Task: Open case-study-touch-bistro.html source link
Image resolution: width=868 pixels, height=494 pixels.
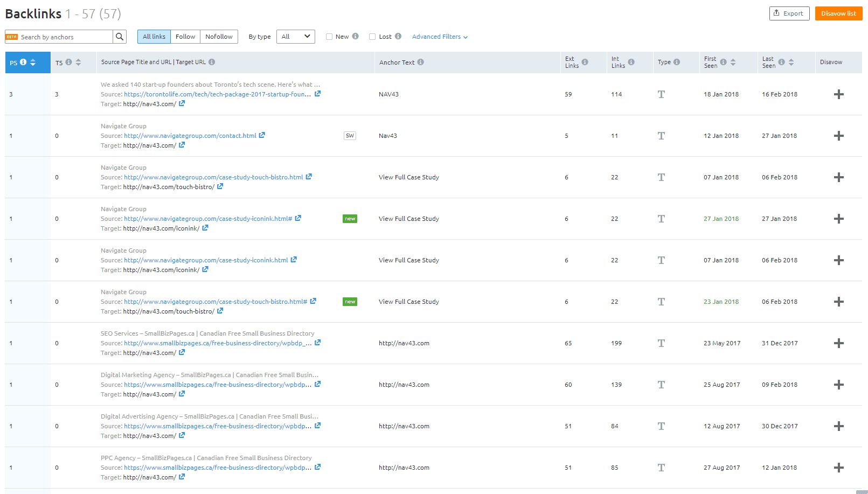Action: 213,177
